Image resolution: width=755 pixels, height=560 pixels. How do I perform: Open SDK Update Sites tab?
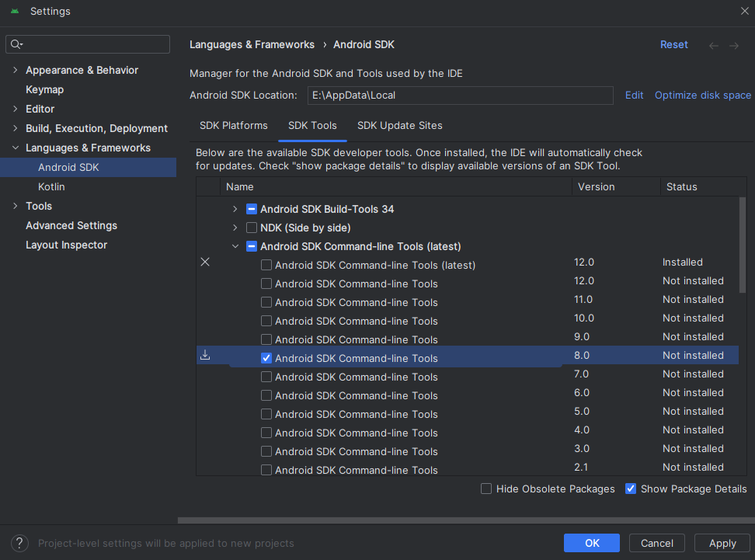pos(400,126)
